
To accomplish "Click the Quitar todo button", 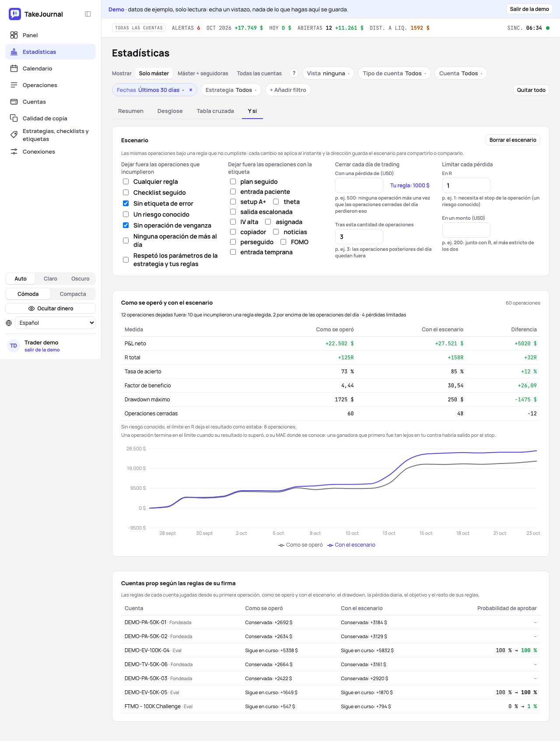I will tap(531, 90).
